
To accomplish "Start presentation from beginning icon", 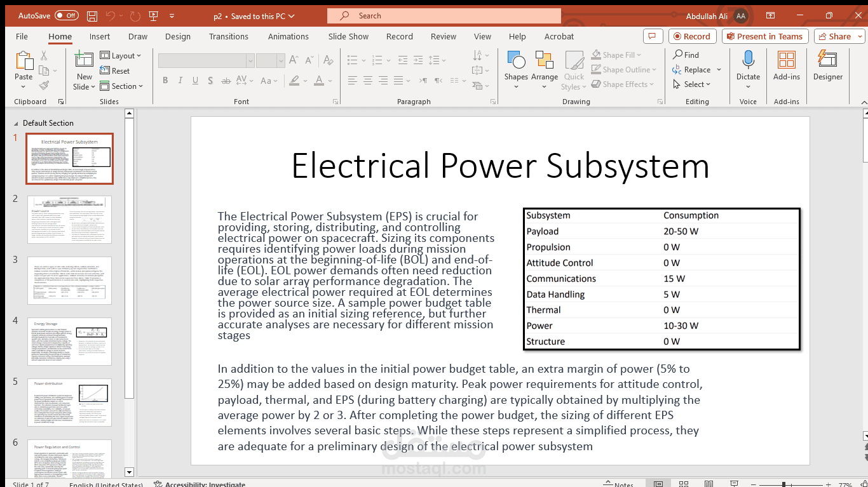I will click(153, 16).
